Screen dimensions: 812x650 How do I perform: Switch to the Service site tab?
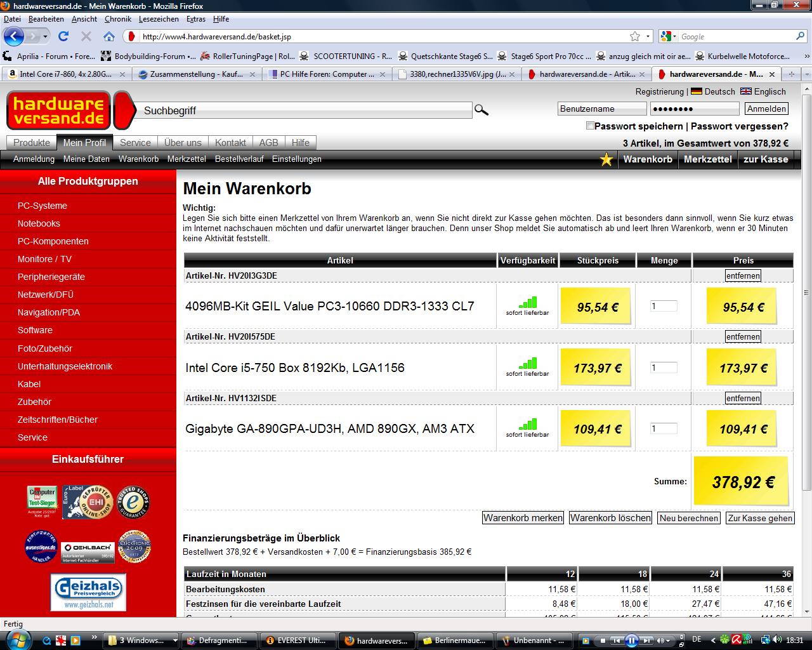[135, 143]
